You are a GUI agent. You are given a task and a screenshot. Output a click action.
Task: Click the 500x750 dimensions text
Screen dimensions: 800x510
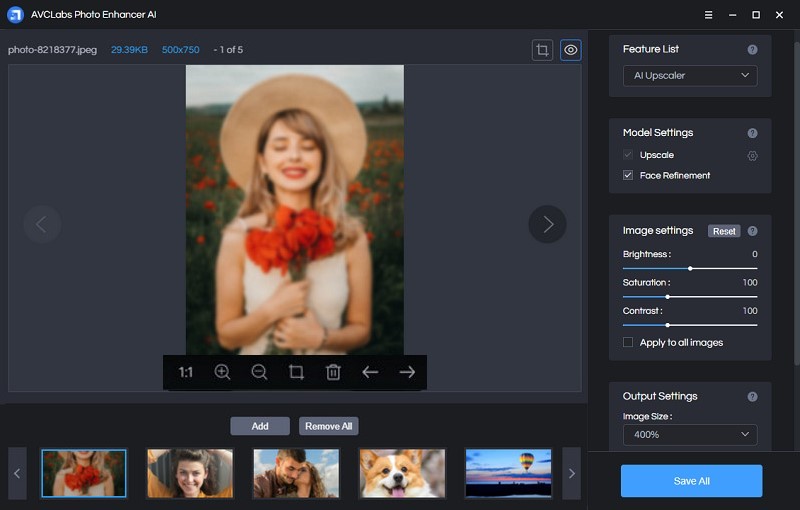tap(181, 49)
